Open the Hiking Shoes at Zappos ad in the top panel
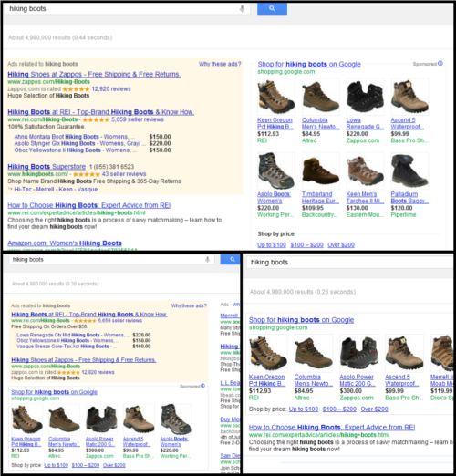This screenshot has width=456, height=476. [x=94, y=74]
